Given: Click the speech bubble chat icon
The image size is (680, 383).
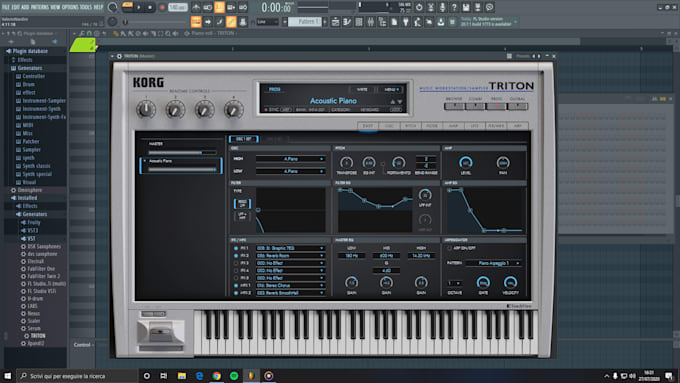Looking at the screenshot, I should point(489,7).
